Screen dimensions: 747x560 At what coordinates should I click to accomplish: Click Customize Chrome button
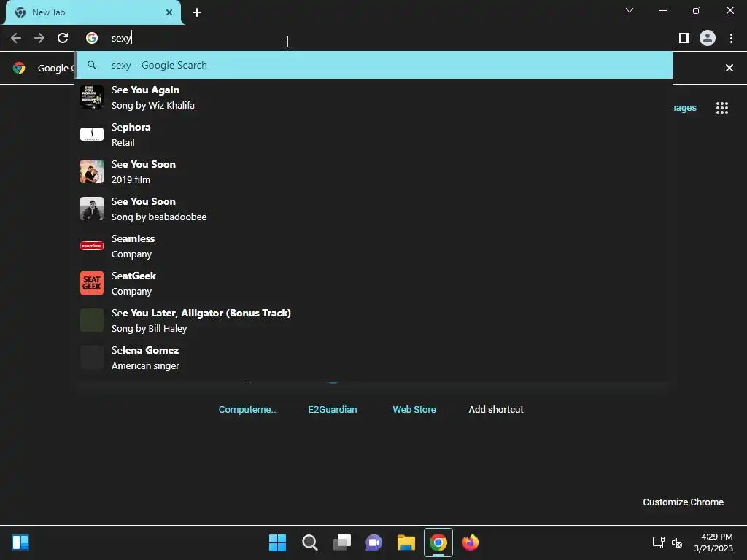[683, 502]
